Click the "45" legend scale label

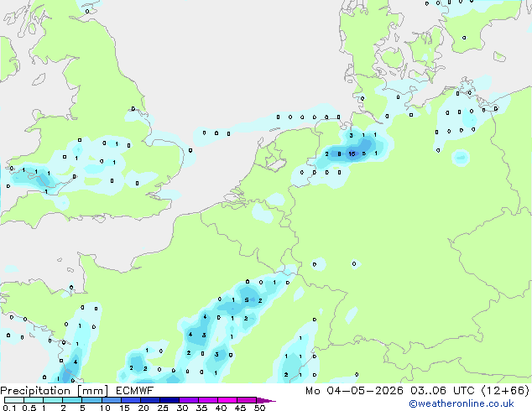click(x=240, y=408)
